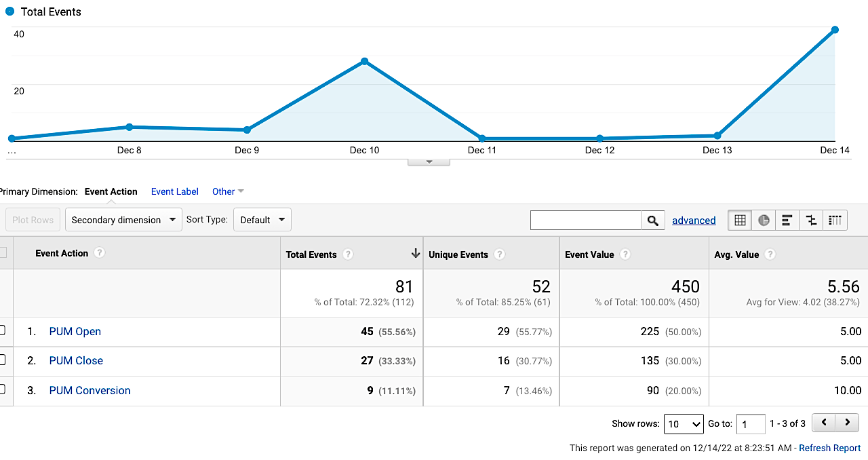
Task: Click the search magnifier icon
Action: [x=652, y=220]
